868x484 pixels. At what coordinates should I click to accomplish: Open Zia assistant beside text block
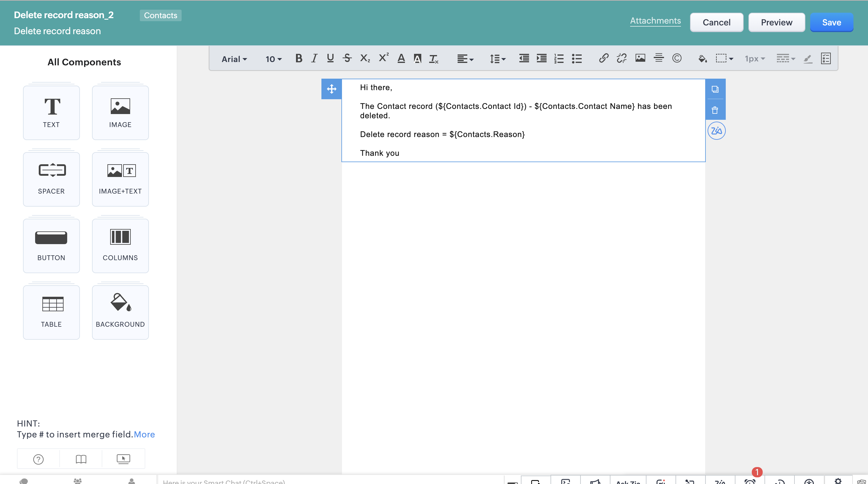click(x=716, y=131)
